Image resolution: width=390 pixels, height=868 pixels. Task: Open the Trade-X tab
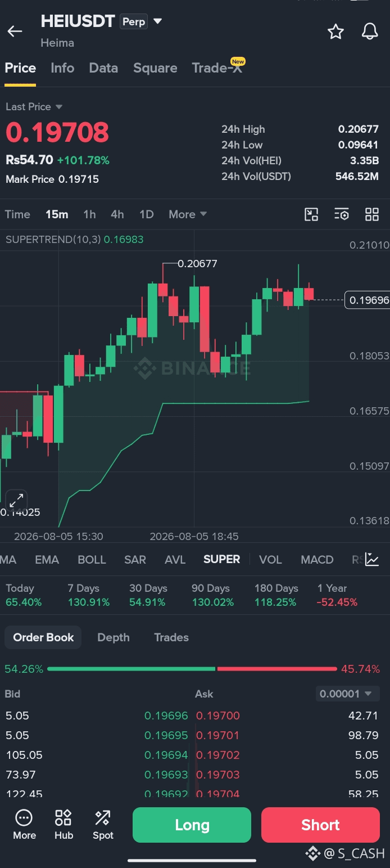[x=217, y=68]
